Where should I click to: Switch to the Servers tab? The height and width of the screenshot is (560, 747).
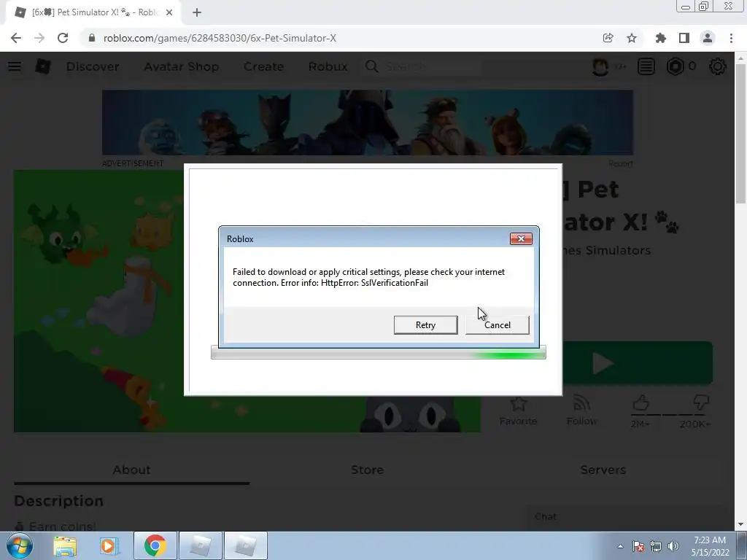[603, 470]
